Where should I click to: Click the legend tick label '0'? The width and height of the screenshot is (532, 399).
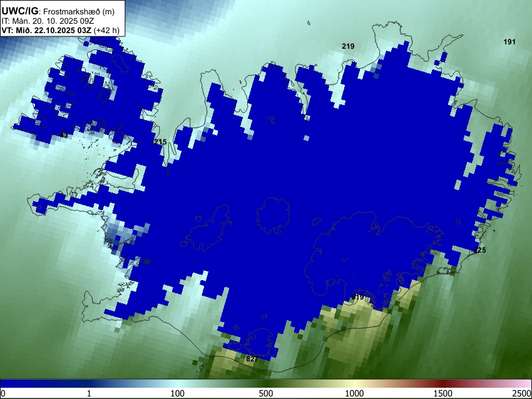pyautogui.click(x=3, y=393)
